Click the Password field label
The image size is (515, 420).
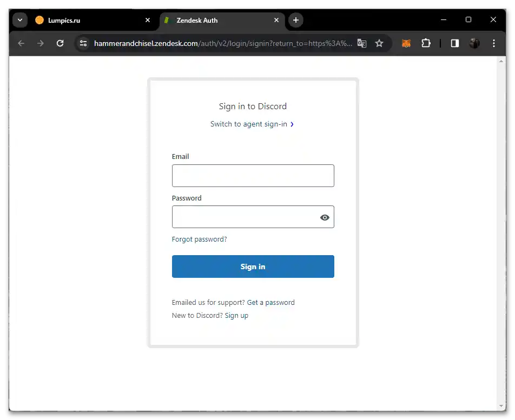pos(187,198)
